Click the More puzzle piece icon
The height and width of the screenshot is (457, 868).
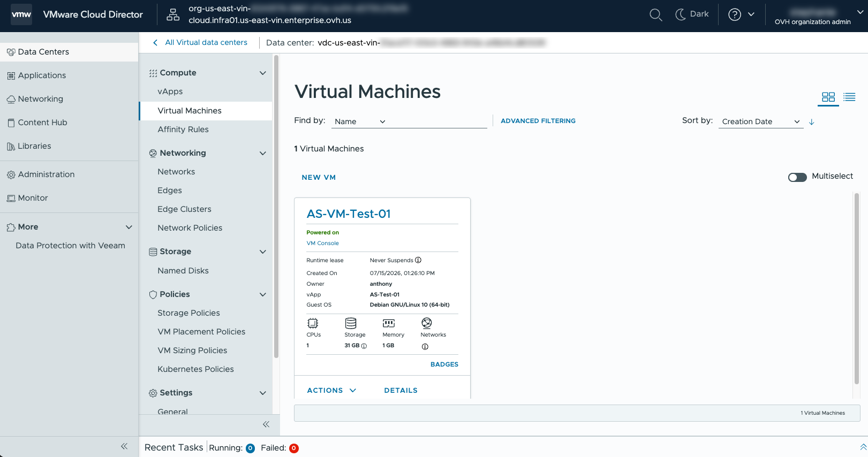11,227
